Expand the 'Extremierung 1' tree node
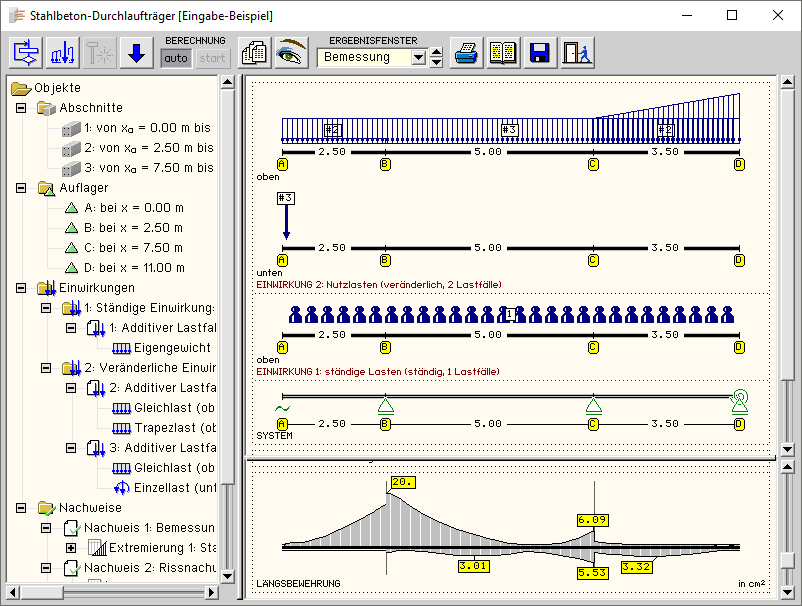Image resolution: width=802 pixels, height=606 pixels. coord(71,548)
